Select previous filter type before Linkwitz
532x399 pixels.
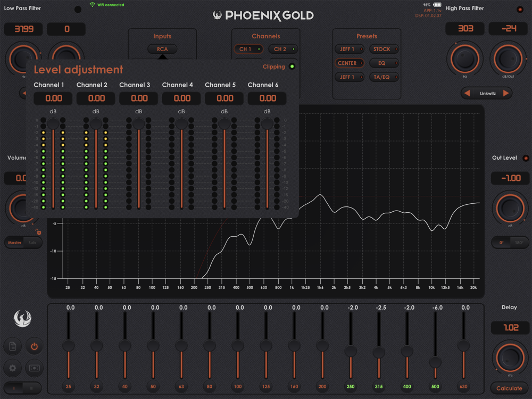(467, 93)
